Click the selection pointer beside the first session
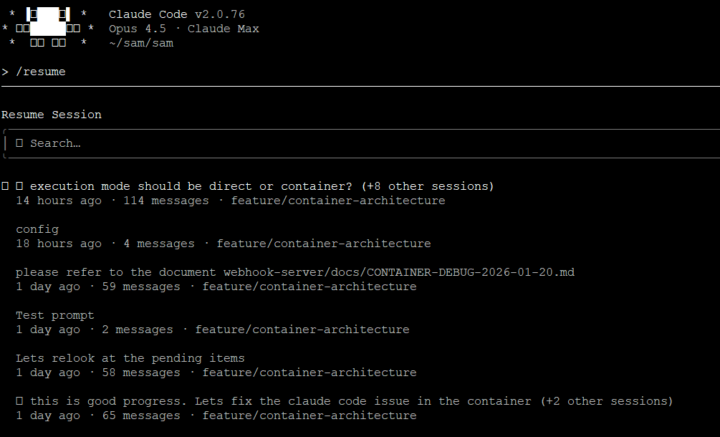This screenshot has height=437, width=720. (6, 186)
